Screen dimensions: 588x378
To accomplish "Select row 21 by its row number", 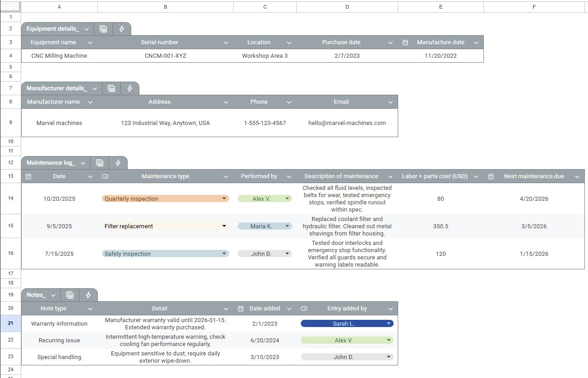I will tap(10, 323).
